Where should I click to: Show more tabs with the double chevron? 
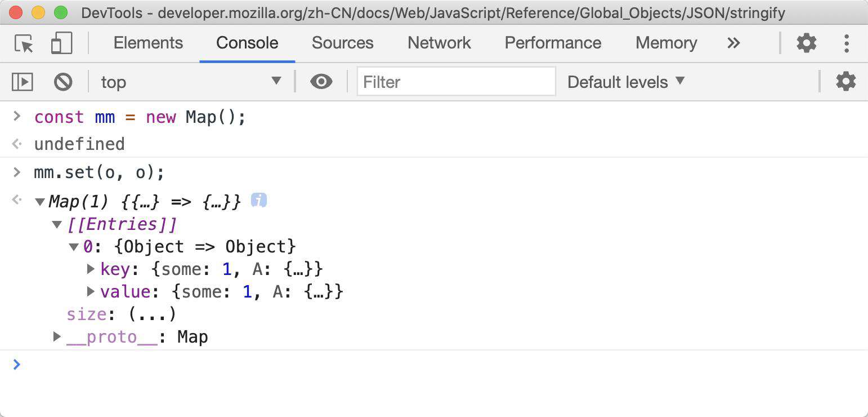click(x=733, y=43)
